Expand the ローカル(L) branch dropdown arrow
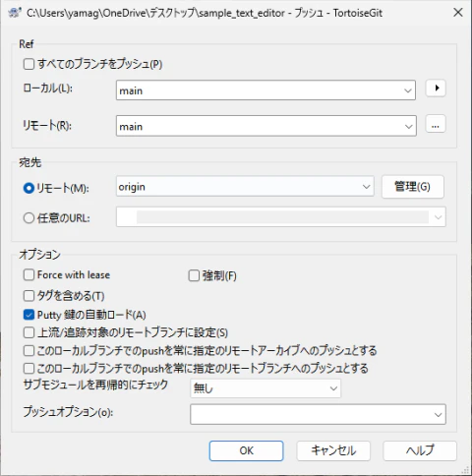The image size is (472, 476). [408, 90]
